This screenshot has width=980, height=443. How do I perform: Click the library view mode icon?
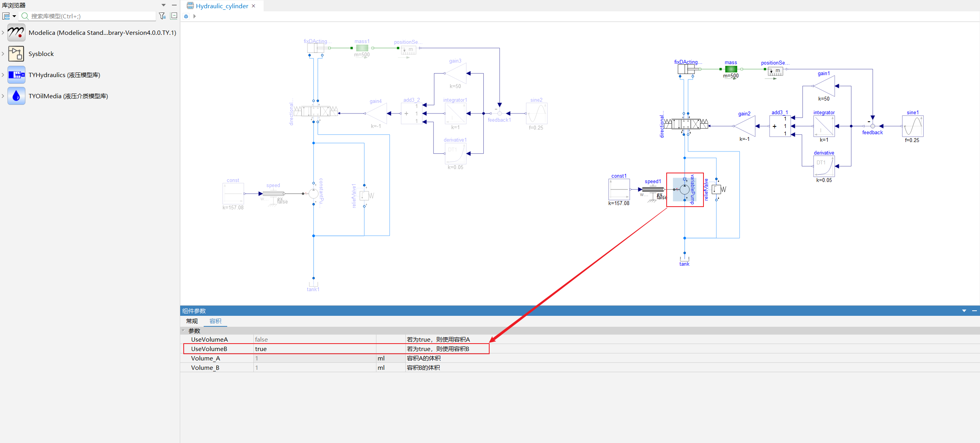point(6,16)
